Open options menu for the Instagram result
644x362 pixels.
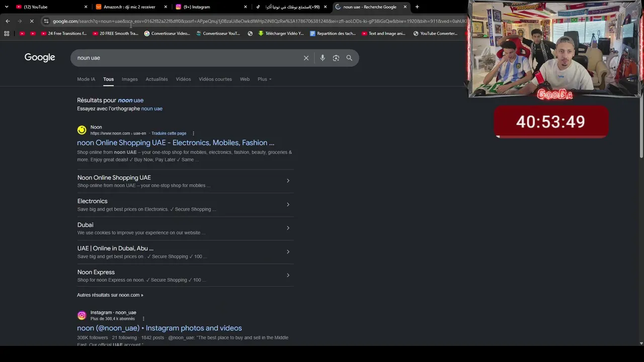(x=143, y=319)
